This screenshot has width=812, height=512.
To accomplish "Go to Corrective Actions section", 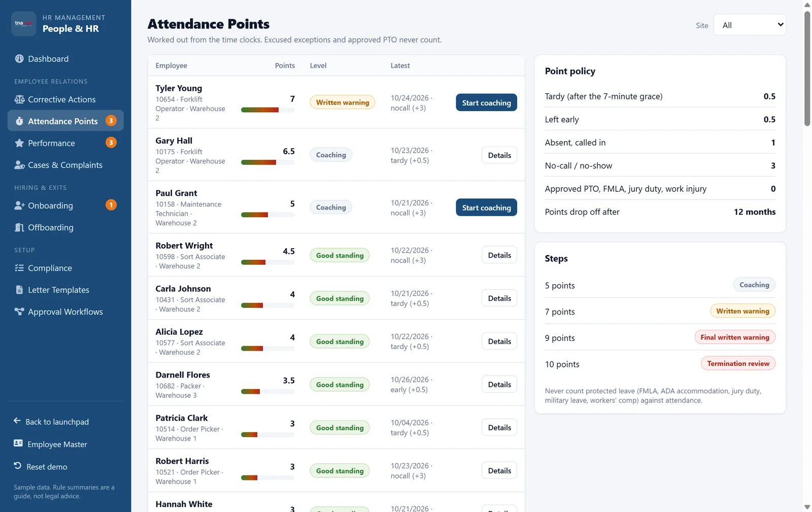I will pos(65,99).
